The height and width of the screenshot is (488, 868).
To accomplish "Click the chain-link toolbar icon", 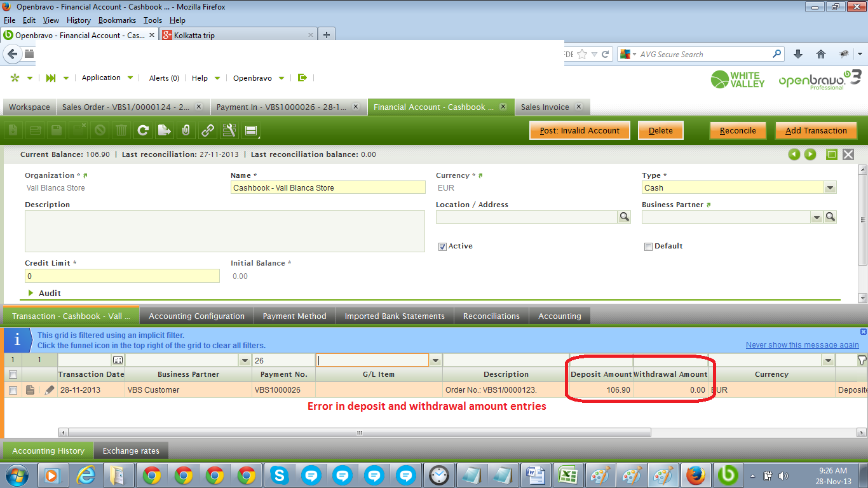I will pyautogui.click(x=208, y=130).
